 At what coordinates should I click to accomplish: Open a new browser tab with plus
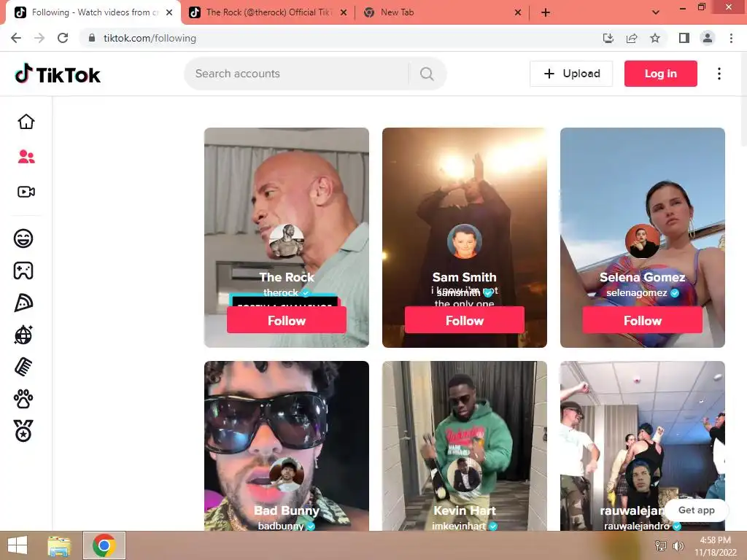(x=546, y=12)
